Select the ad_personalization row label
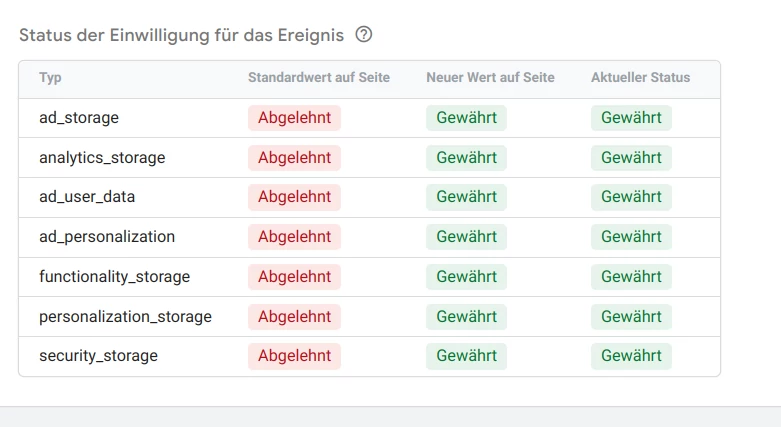 107,237
